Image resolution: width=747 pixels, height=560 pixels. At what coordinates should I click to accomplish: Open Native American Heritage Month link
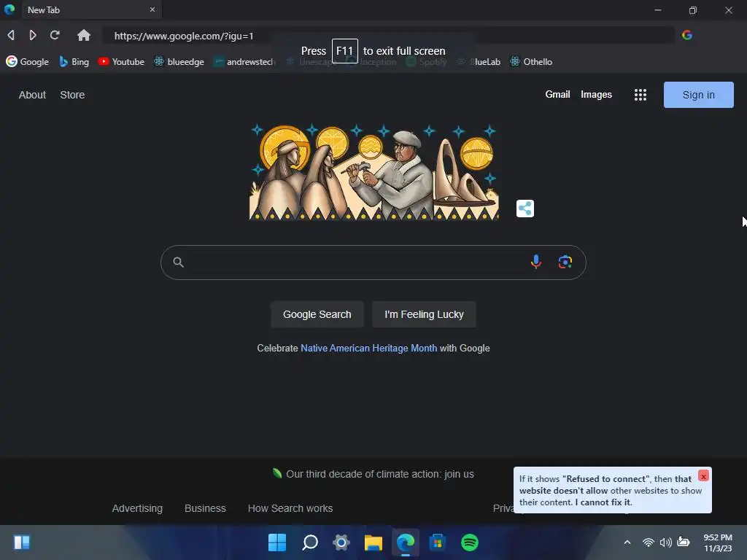pyautogui.click(x=368, y=348)
